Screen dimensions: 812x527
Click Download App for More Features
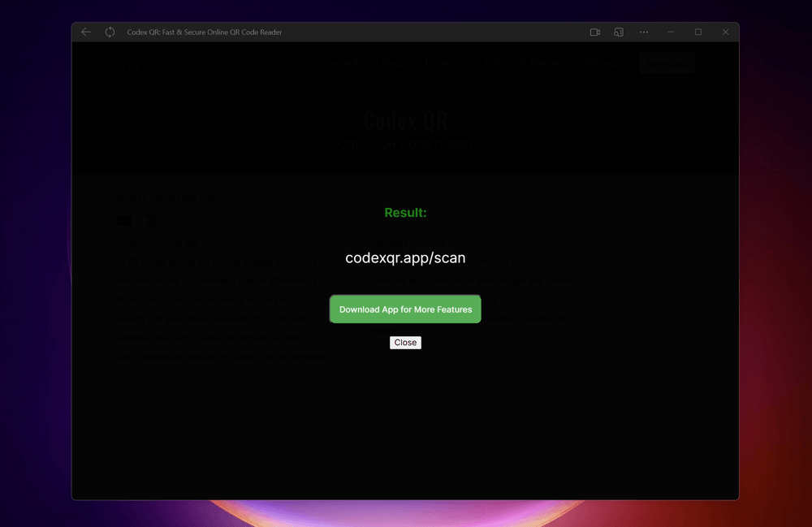click(405, 309)
